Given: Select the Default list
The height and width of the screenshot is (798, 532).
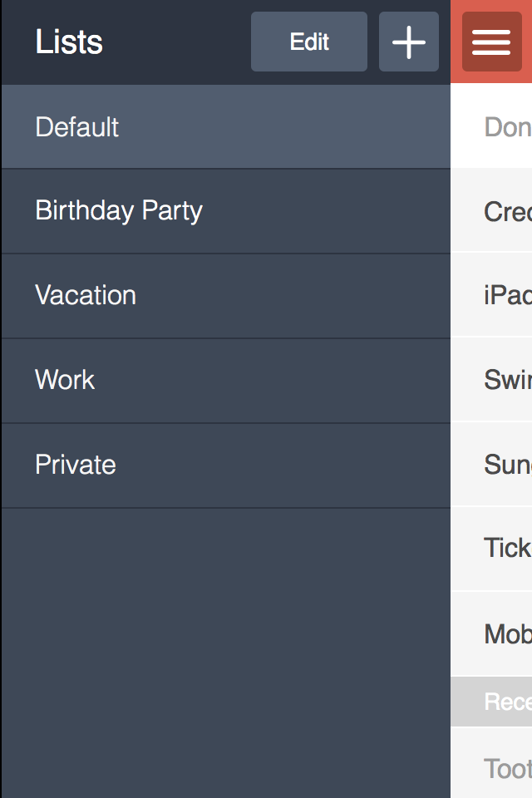Looking at the screenshot, I should [224, 127].
